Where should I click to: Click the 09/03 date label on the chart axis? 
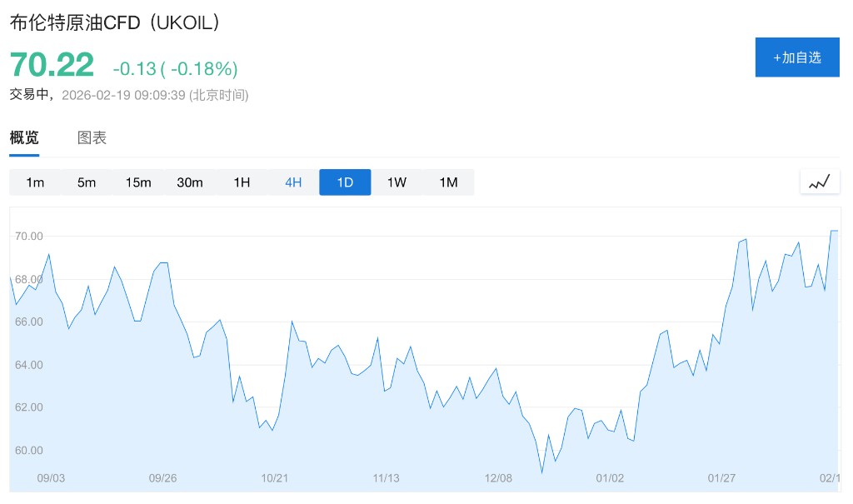[x=51, y=478]
